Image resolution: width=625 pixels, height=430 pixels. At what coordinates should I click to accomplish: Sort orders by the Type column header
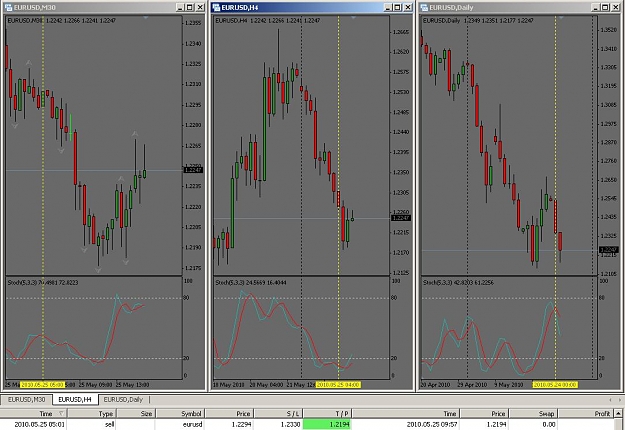point(91,413)
